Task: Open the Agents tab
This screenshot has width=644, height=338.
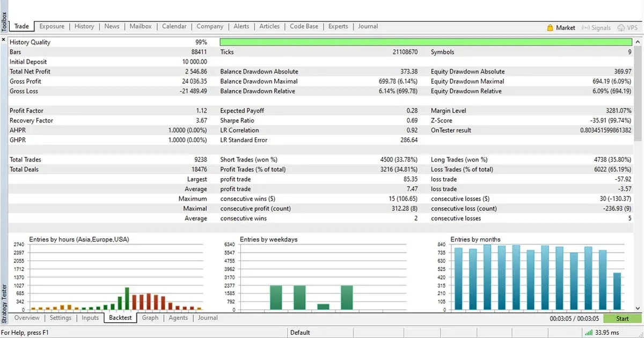Action: pos(178,318)
